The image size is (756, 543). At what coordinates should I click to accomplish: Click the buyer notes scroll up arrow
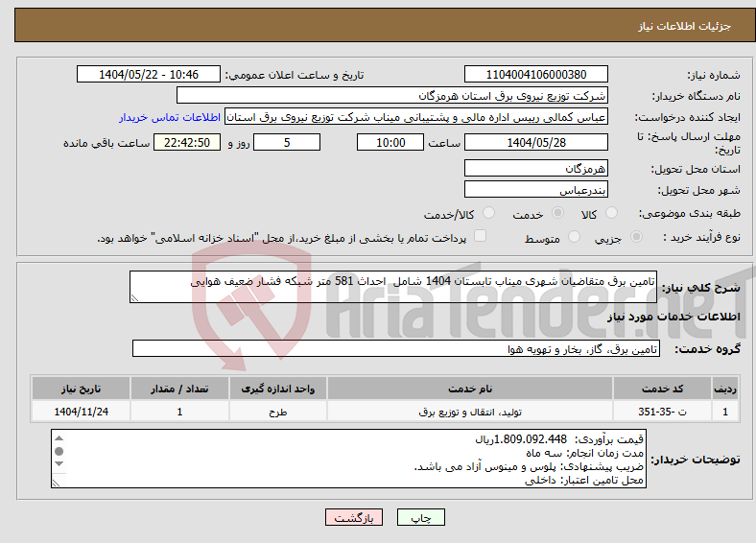[59, 437]
